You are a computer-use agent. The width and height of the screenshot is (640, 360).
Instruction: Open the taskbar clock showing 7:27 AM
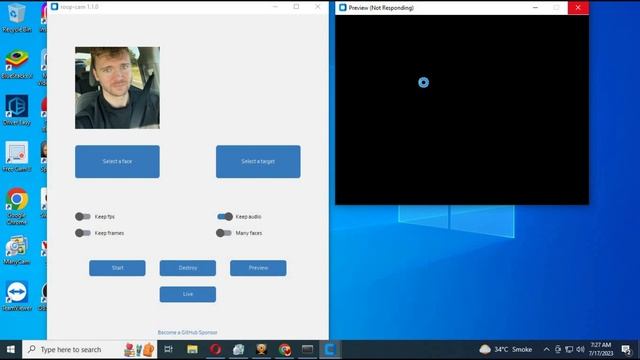pyautogui.click(x=601, y=349)
